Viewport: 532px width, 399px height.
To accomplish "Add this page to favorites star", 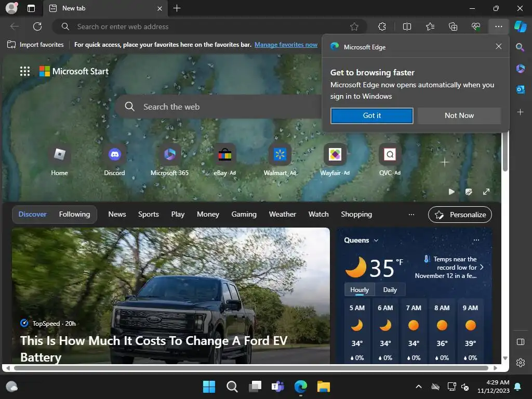I will (x=354, y=26).
